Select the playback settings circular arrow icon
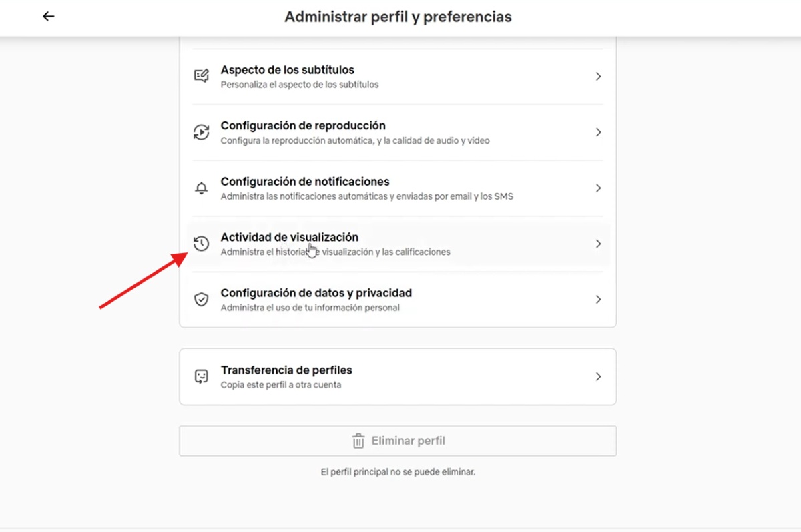The width and height of the screenshot is (801, 532). click(x=202, y=131)
